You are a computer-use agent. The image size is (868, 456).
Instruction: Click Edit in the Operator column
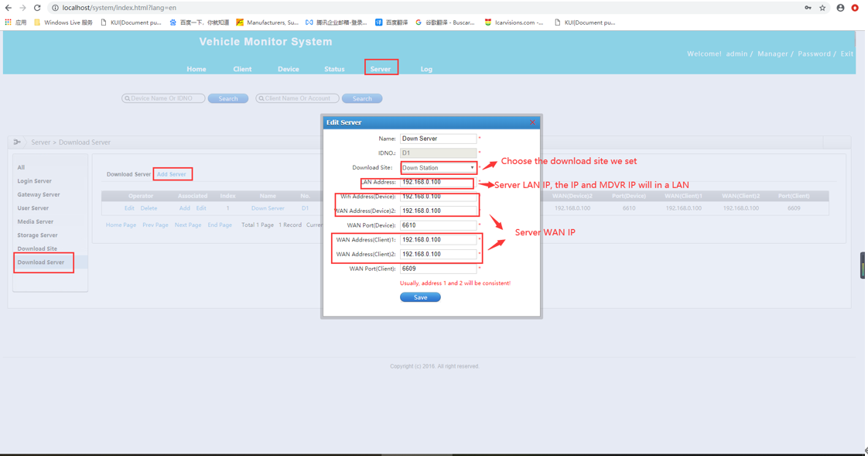[129, 208]
